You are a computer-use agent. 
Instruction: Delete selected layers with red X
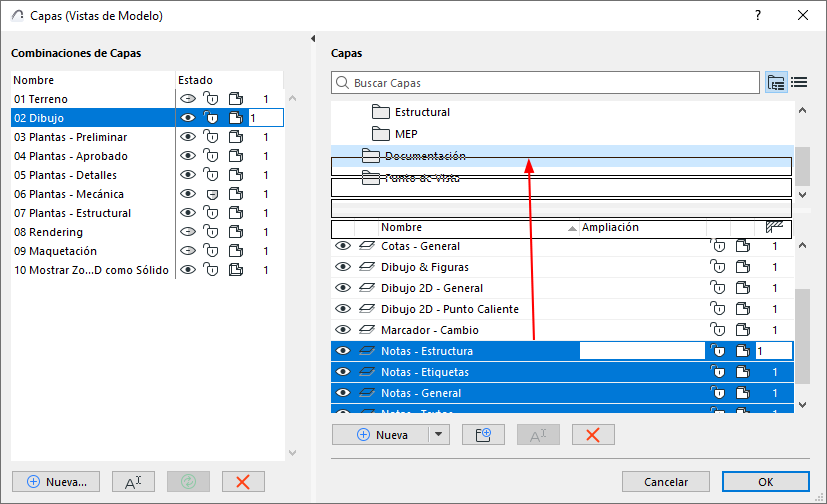[593, 435]
